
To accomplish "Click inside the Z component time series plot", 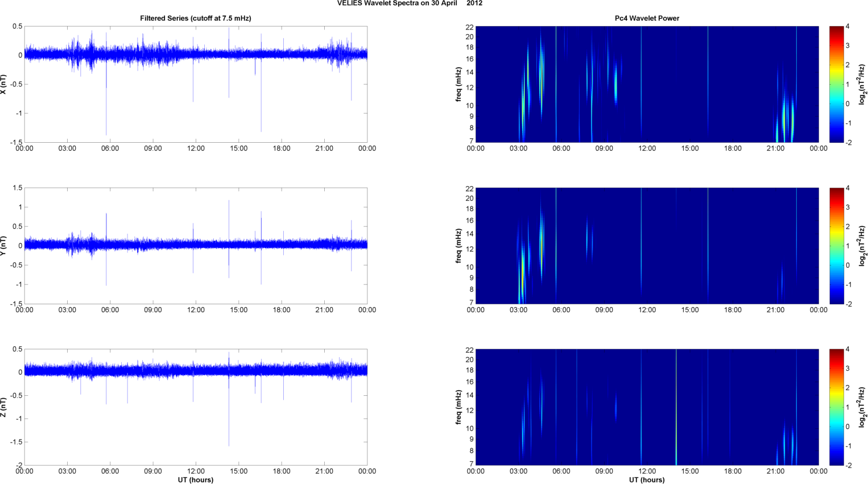I will point(195,407).
